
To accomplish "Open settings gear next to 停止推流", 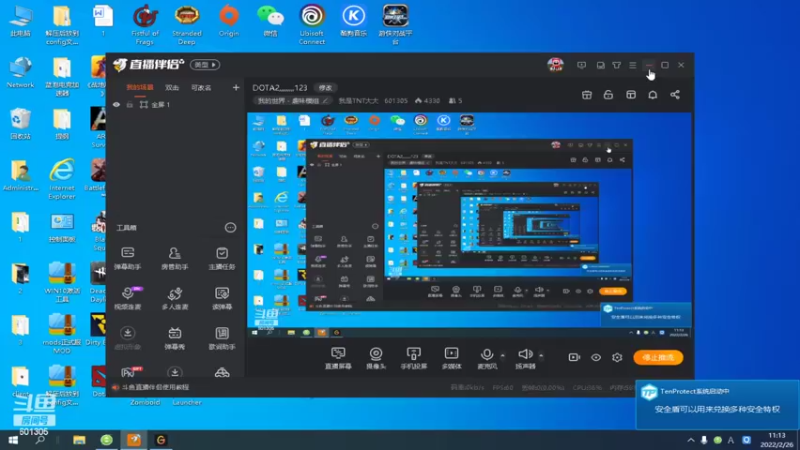I will click(x=617, y=357).
